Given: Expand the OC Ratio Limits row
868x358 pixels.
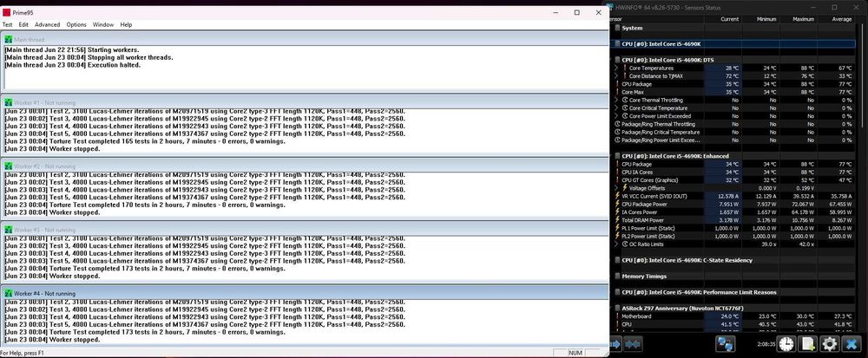Looking at the screenshot, I should 616,244.
